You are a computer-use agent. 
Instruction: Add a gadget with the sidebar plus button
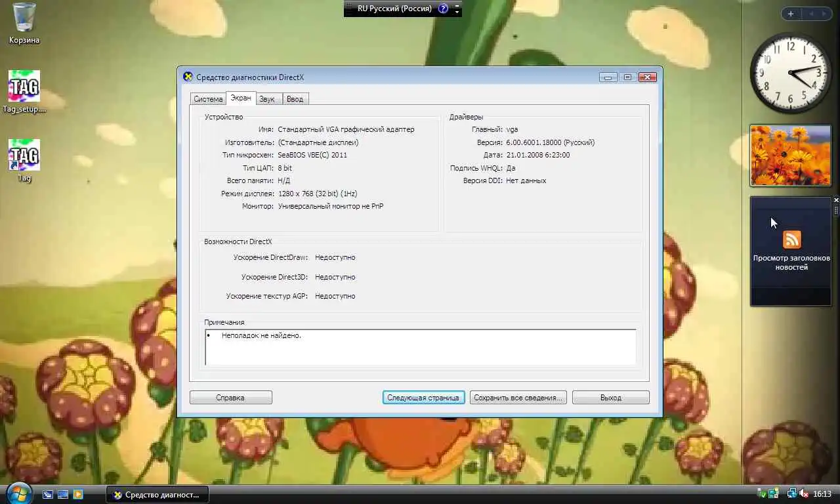[791, 14]
